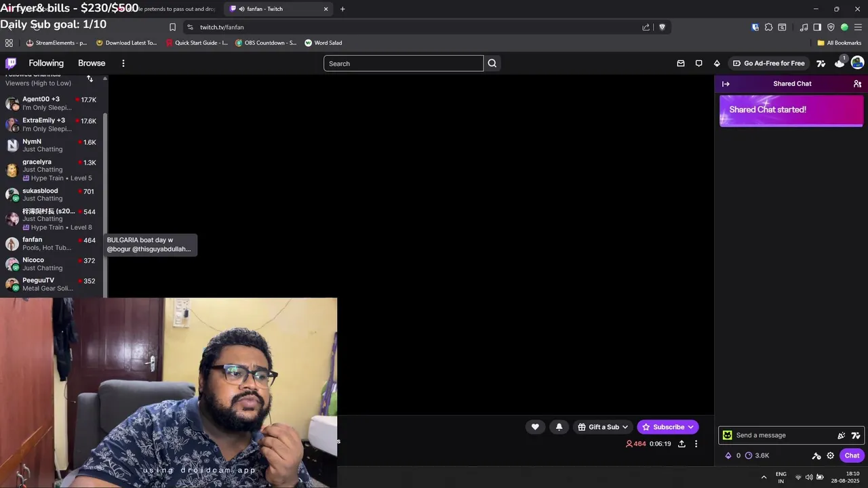Open 7TV emote menu in chat input
This screenshot has width=868, height=488.
[856, 435]
